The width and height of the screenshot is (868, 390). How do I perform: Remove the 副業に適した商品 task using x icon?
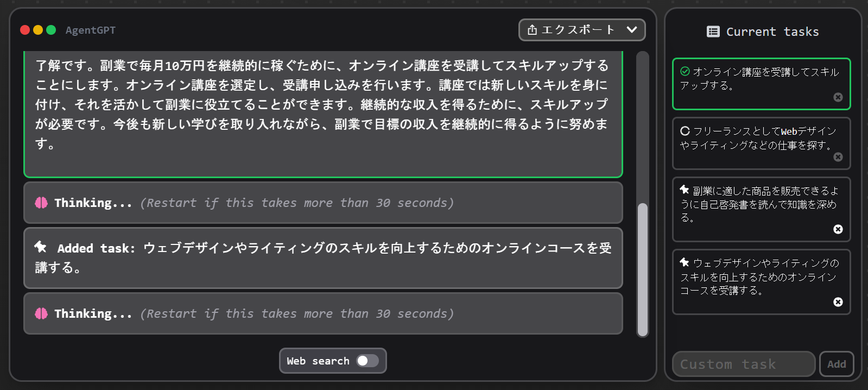click(838, 229)
